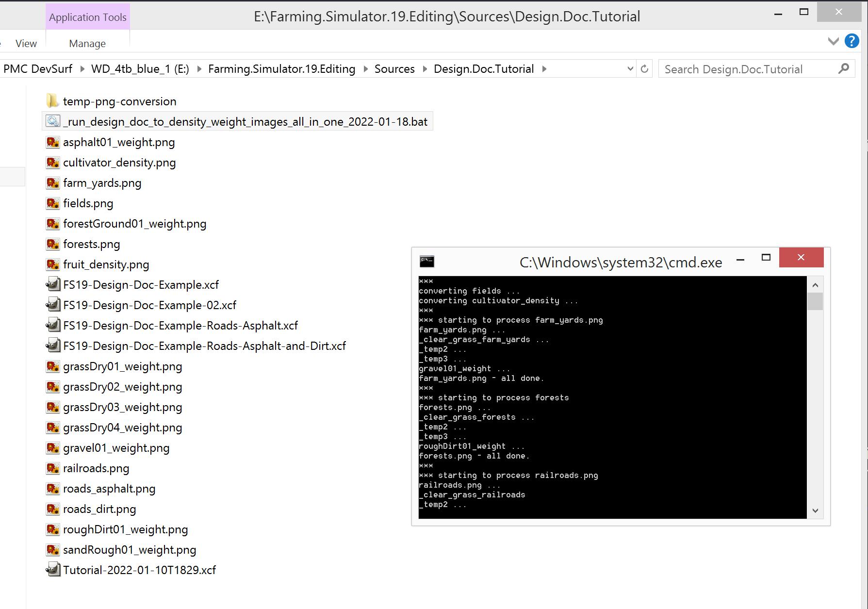Click the fields.png file icon

[x=53, y=203]
